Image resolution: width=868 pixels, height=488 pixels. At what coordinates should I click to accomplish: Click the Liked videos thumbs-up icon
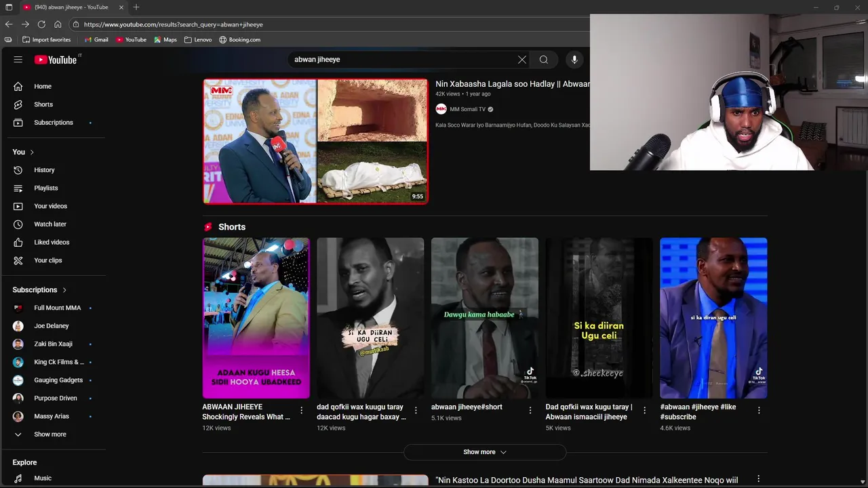coord(18,242)
